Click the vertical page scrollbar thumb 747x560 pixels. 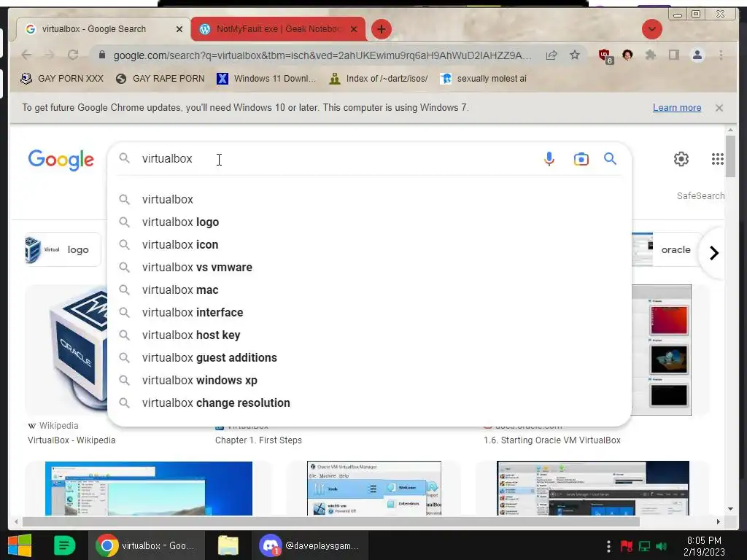(730, 156)
